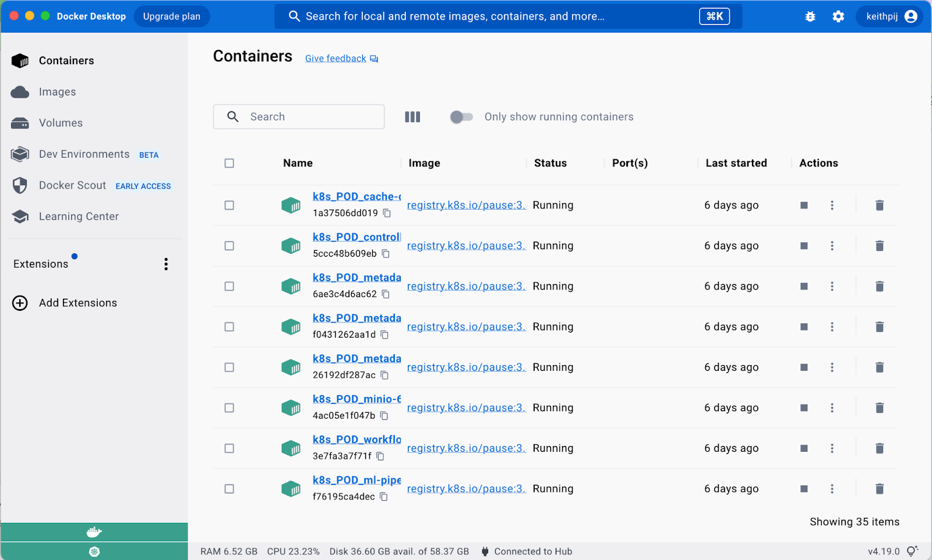Go to Images in the sidebar
This screenshot has width=932, height=560.
pyautogui.click(x=57, y=92)
